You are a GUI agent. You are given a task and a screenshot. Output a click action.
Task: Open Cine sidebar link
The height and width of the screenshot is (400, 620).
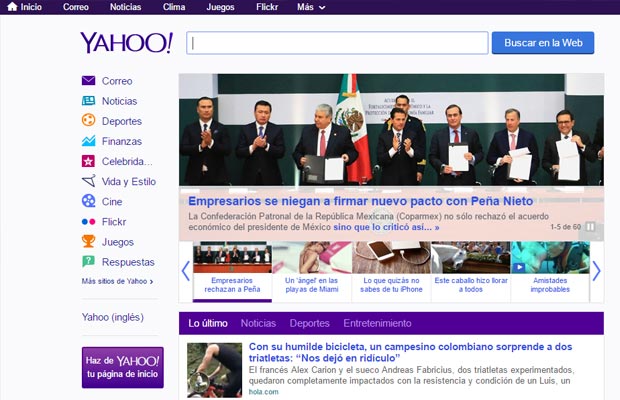[x=112, y=202]
